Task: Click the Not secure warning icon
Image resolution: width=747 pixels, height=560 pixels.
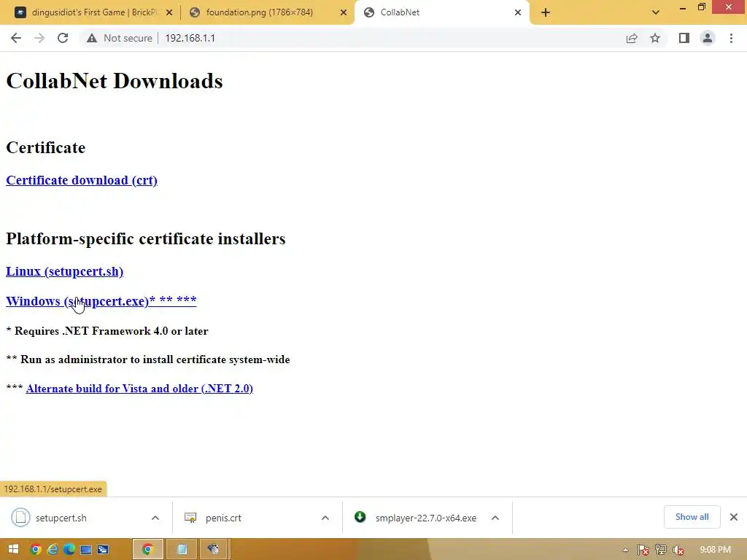Action: pyautogui.click(x=92, y=38)
